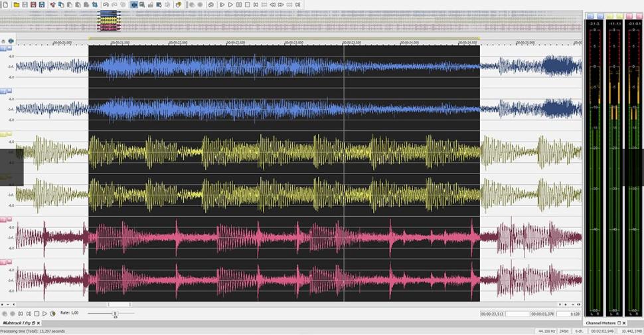The width and height of the screenshot is (644, 335).
Task: Click the Open folder icon
Action: coord(16,5)
